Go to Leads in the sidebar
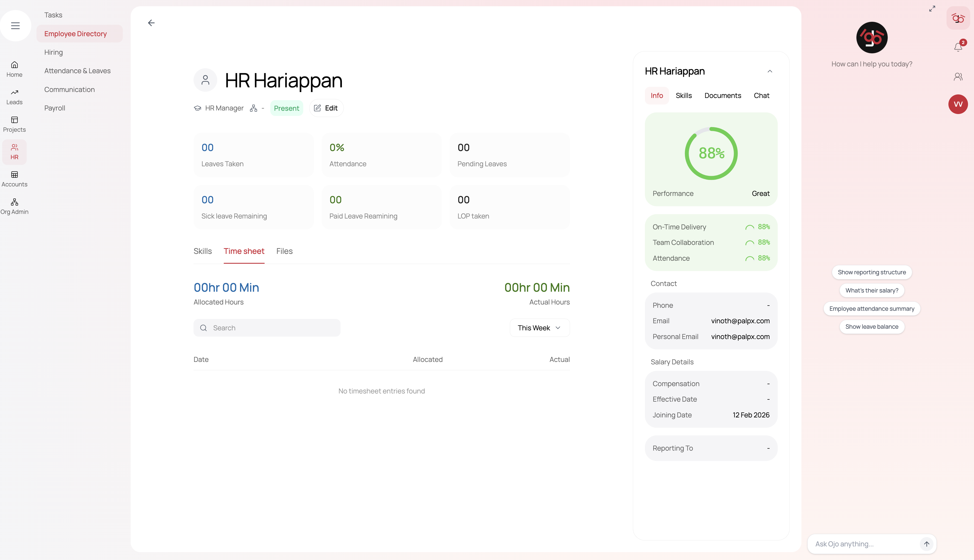Image resolution: width=974 pixels, height=560 pixels. tap(14, 97)
